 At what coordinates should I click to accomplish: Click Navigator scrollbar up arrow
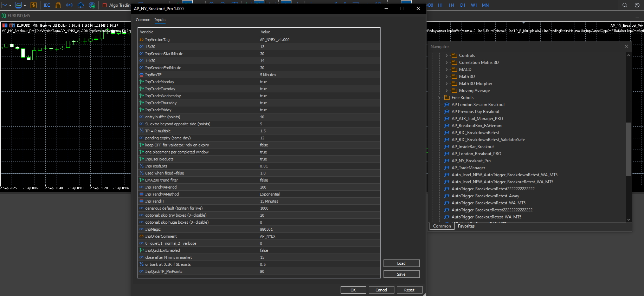(629, 55)
